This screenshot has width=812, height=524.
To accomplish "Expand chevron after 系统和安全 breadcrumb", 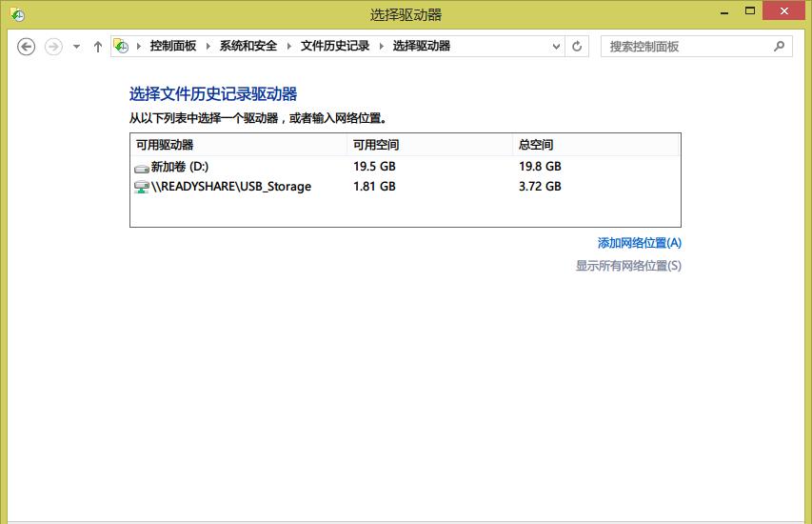I will point(289,46).
